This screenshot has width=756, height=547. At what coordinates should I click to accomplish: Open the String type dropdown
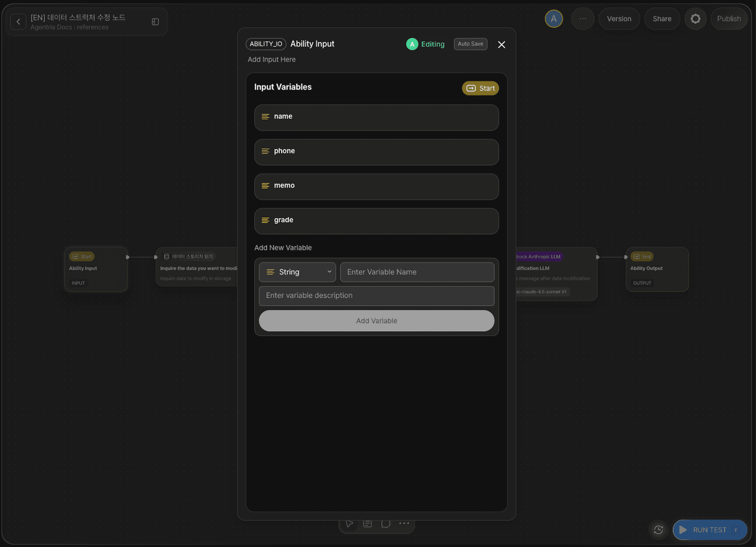coord(297,272)
